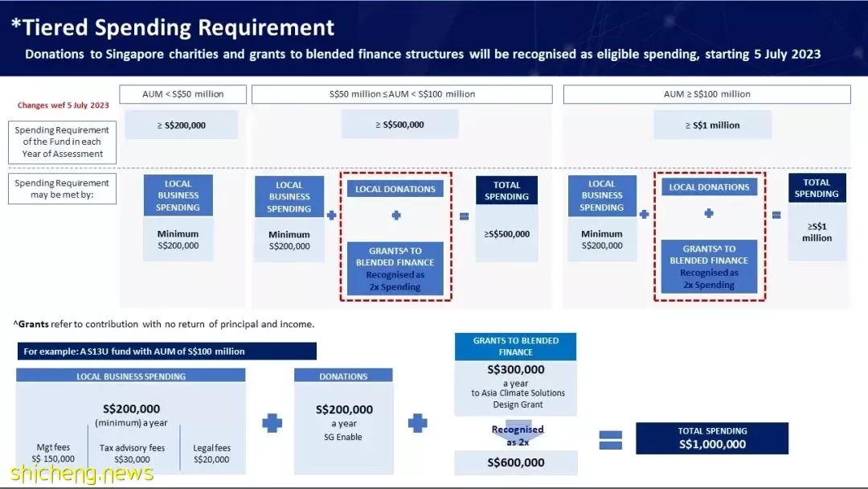Click 'Minimum S$200,000' in AUM ≥ S$100 million tier
This screenshot has width=868, height=489.
[602, 239]
